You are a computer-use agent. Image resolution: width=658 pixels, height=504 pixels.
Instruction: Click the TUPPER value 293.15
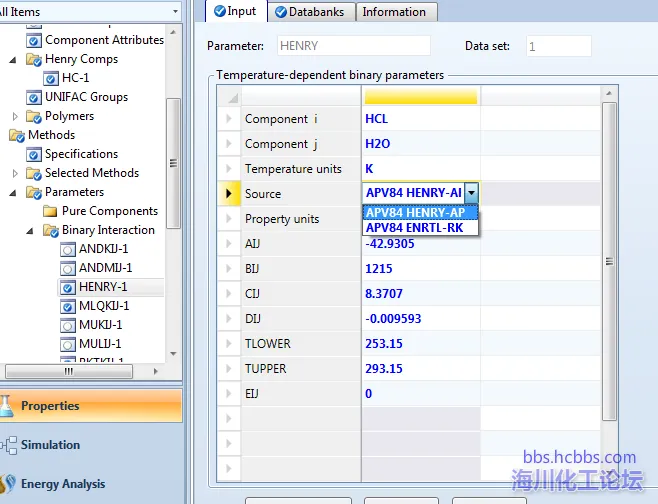[421, 368]
